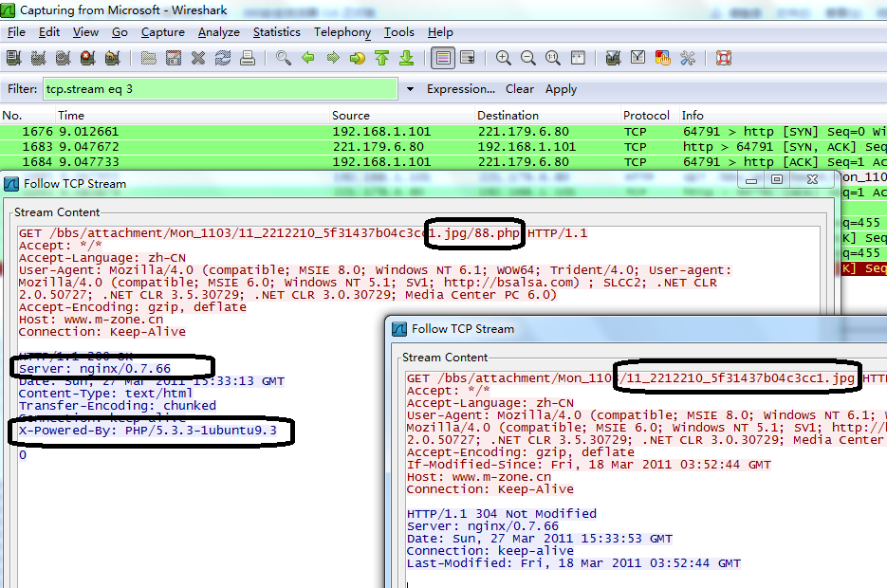Click 'Host: www.m-zone.cn' in left stream window

click(91, 320)
